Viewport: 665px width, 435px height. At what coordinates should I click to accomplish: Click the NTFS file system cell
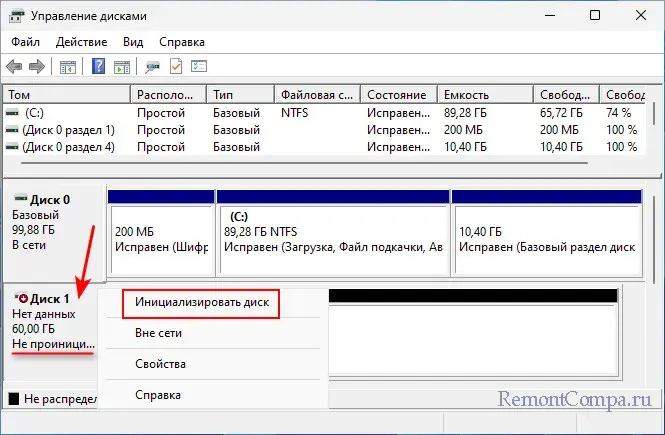point(294,113)
